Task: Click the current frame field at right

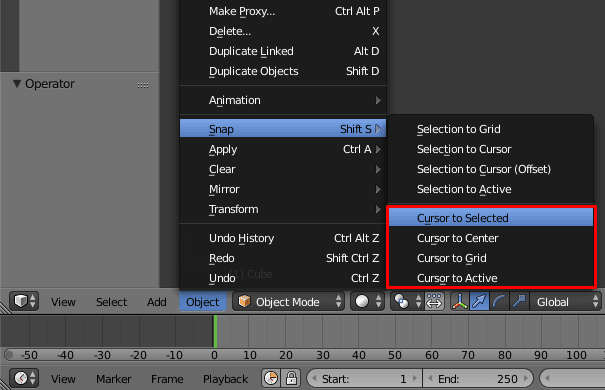Action: click(573, 378)
